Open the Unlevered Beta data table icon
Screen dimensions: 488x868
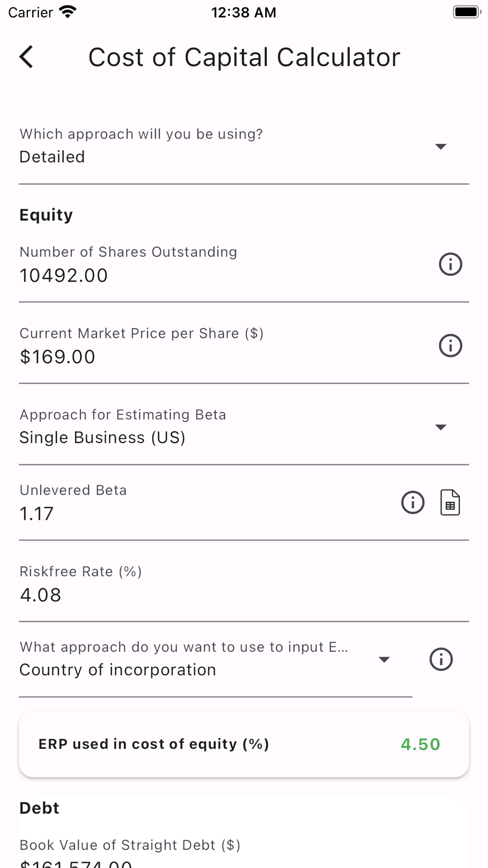pyautogui.click(x=450, y=502)
